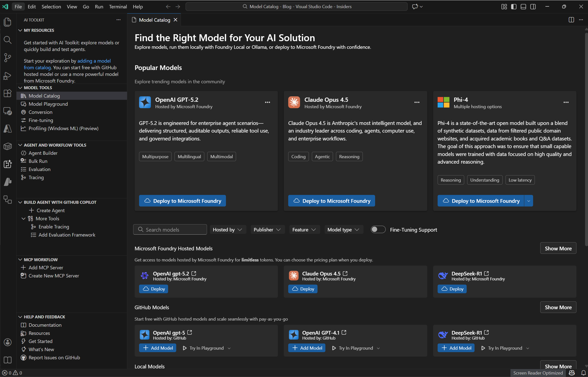Viewport: 588px width, 377px height.
Task: Click the Accounts icon in activity bar
Action: (x=8, y=342)
